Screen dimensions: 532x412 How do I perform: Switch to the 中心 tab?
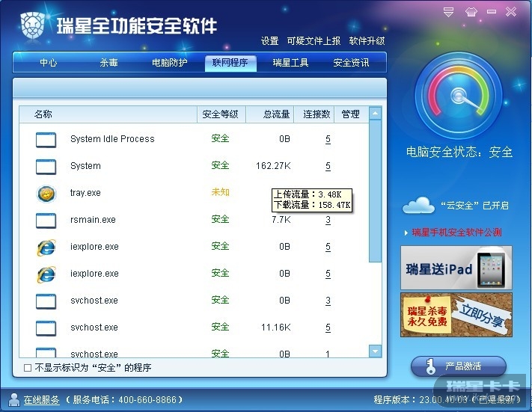point(48,62)
